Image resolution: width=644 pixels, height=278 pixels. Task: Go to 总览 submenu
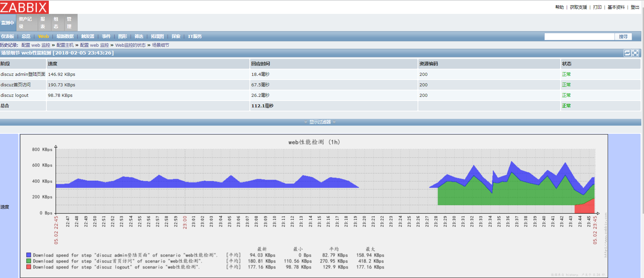[x=26, y=36]
